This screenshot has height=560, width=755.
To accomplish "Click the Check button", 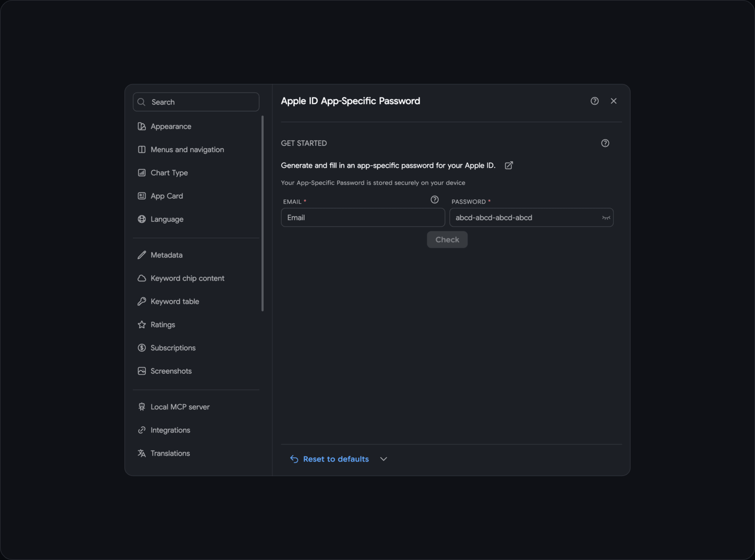I will (x=447, y=240).
